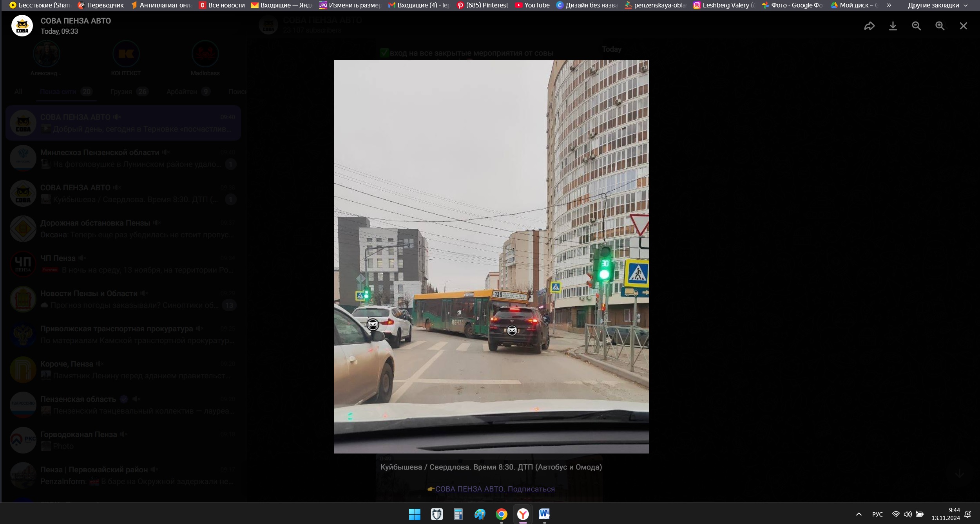
Task: Switch input language РУС indicator
Action: (x=877, y=514)
